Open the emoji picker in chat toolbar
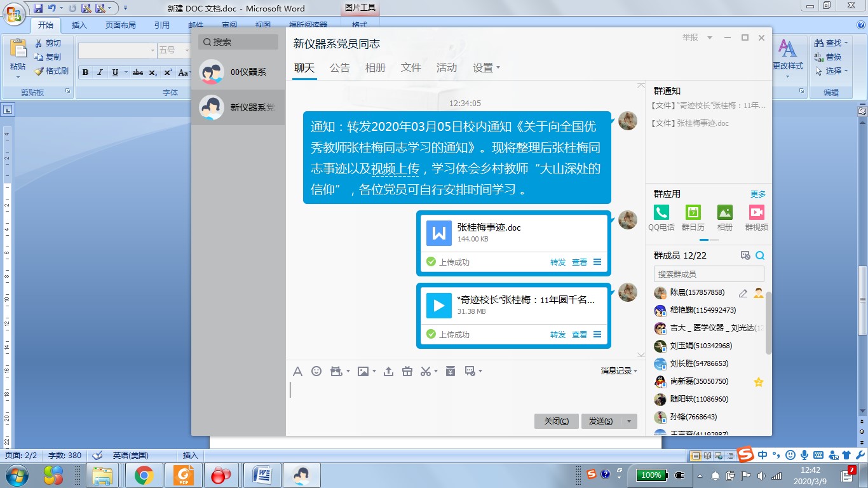Image resolution: width=868 pixels, height=488 pixels. 316,371
